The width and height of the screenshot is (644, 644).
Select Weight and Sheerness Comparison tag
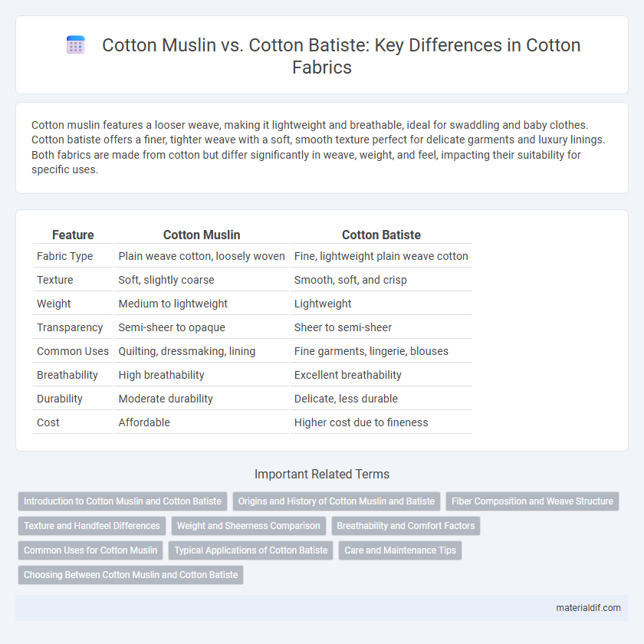(248, 526)
